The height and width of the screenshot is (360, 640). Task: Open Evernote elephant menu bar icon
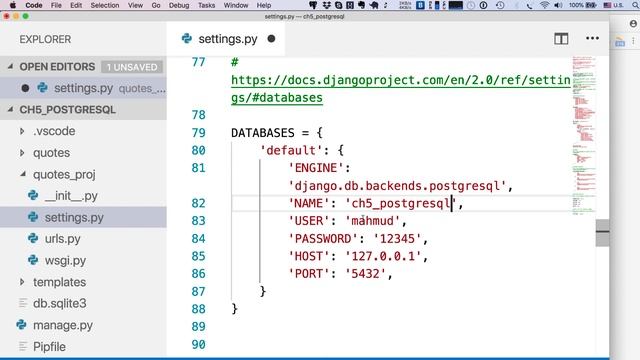pyautogui.click(x=362, y=5)
